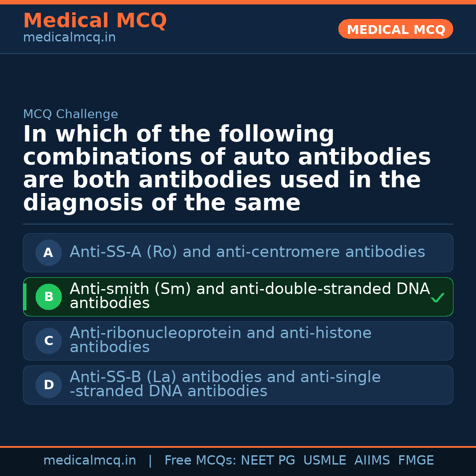Select the letter D option circle
Screen dimensions: 476x476
[x=48, y=385]
